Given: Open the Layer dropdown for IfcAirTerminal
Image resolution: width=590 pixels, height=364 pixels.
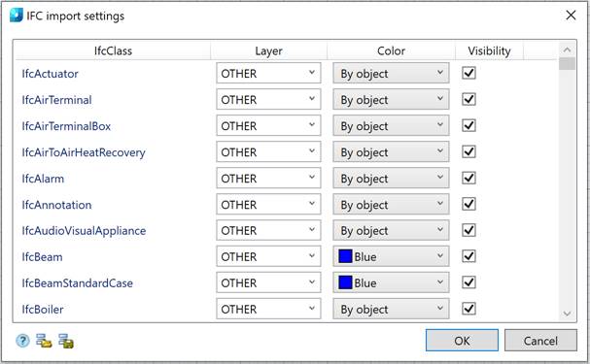Looking at the screenshot, I should tap(268, 99).
